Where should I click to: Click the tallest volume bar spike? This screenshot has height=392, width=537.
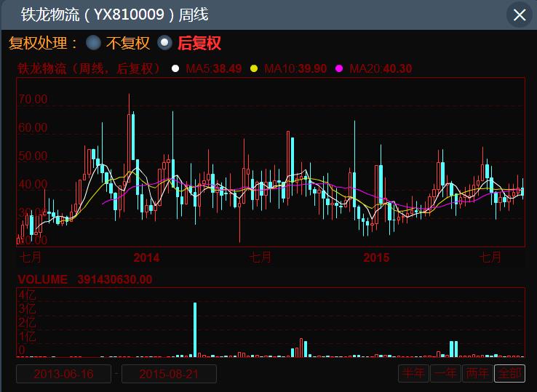[x=195, y=329]
